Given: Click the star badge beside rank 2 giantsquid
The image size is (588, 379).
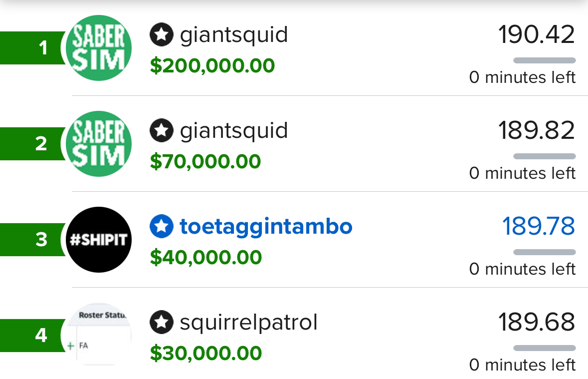Looking at the screenshot, I should [161, 131].
